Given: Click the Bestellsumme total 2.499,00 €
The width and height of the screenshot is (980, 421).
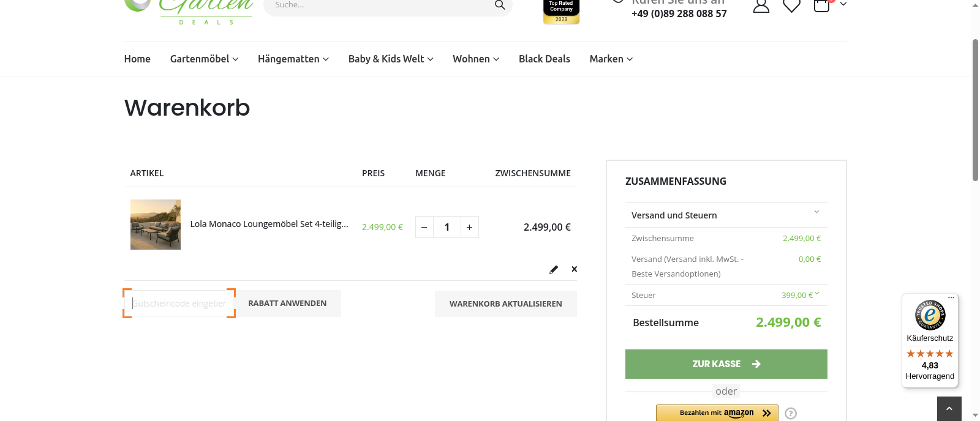Looking at the screenshot, I should click(x=788, y=322).
